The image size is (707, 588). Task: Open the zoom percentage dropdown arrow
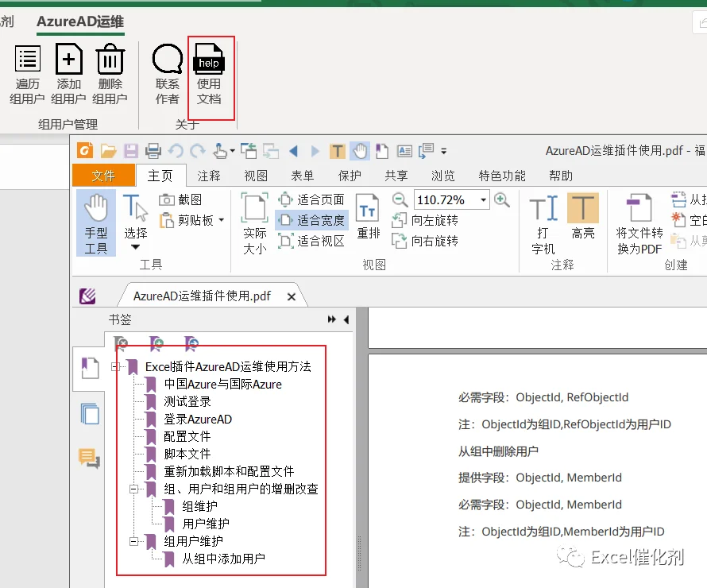[x=483, y=199]
